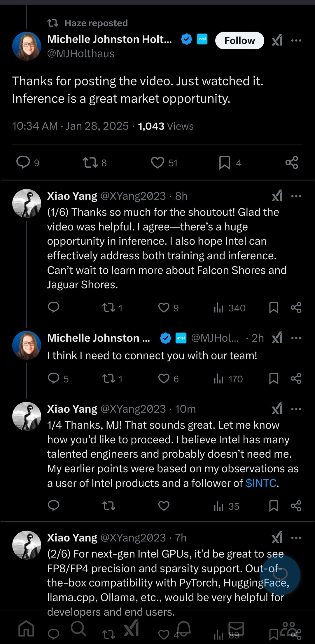Viewport: 315px width, 644px height.
Task: Like the main post with 51 likes
Action: click(x=157, y=162)
